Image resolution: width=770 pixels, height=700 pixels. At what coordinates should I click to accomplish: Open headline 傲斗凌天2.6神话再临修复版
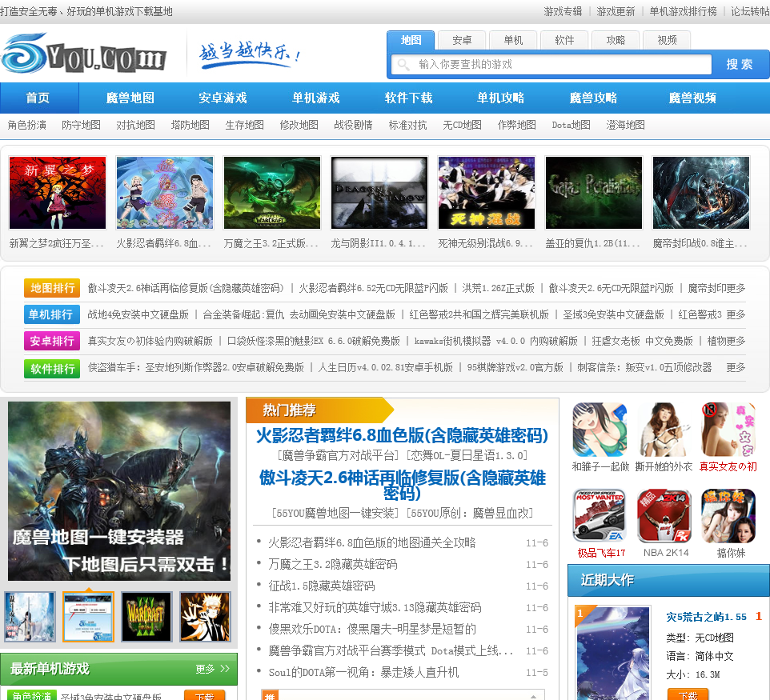402,485
